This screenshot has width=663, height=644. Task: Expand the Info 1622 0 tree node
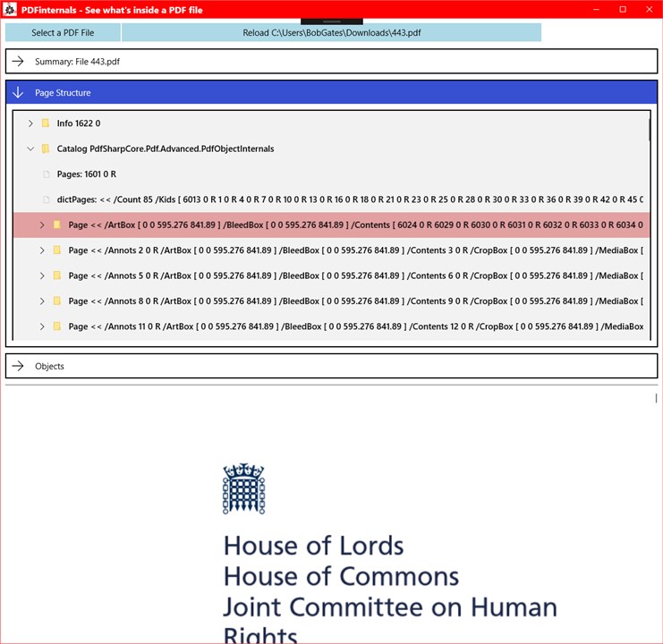point(30,123)
